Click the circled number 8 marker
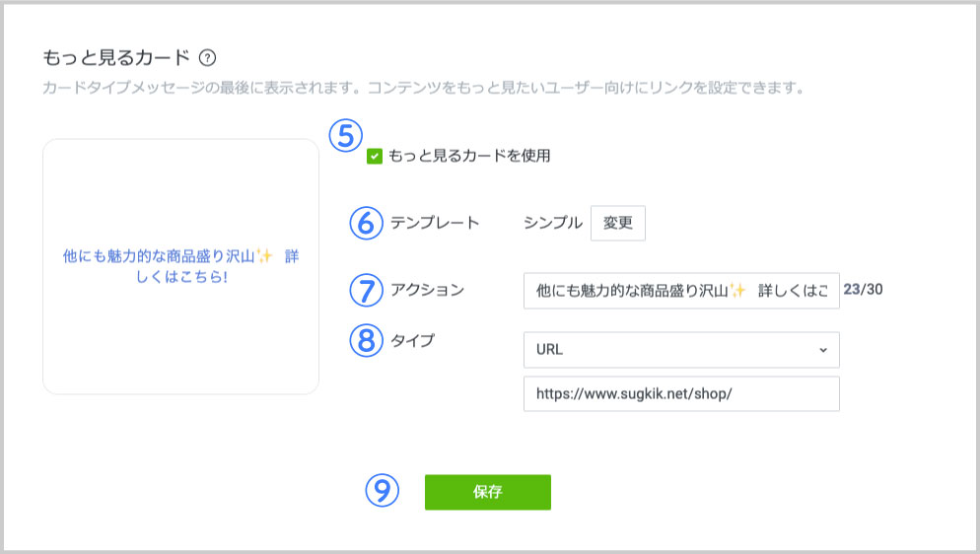Screen dimensions: 980x554 366,341
